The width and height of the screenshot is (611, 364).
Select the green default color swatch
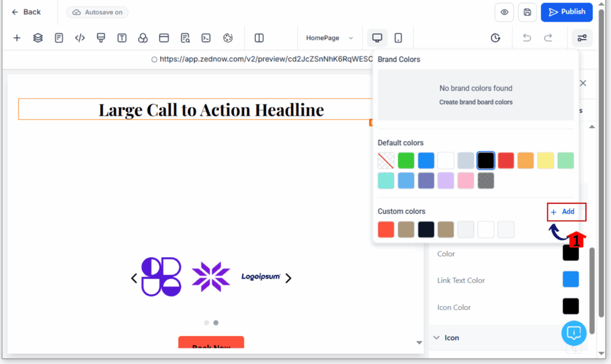(x=406, y=161)
